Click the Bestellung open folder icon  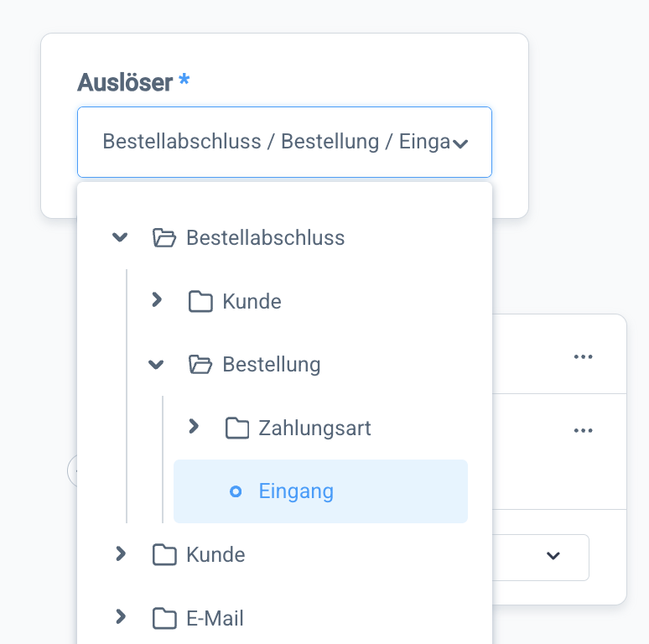(x=200, y=365)
